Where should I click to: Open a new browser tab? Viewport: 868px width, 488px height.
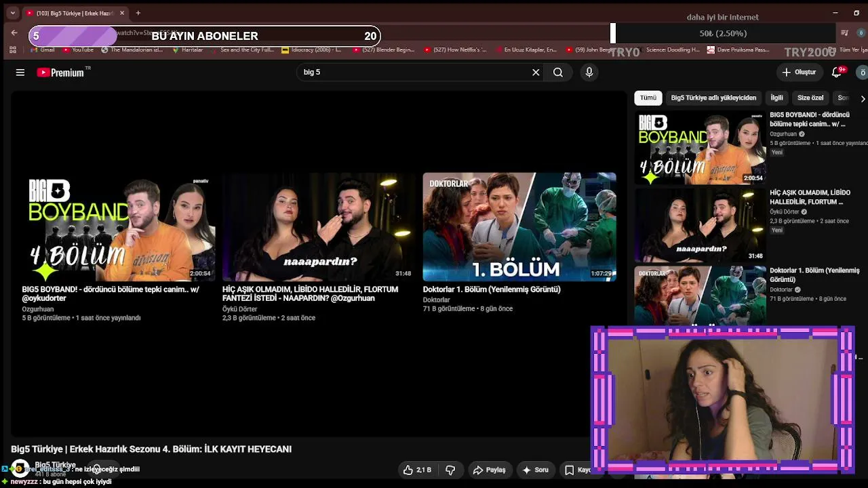138,13
